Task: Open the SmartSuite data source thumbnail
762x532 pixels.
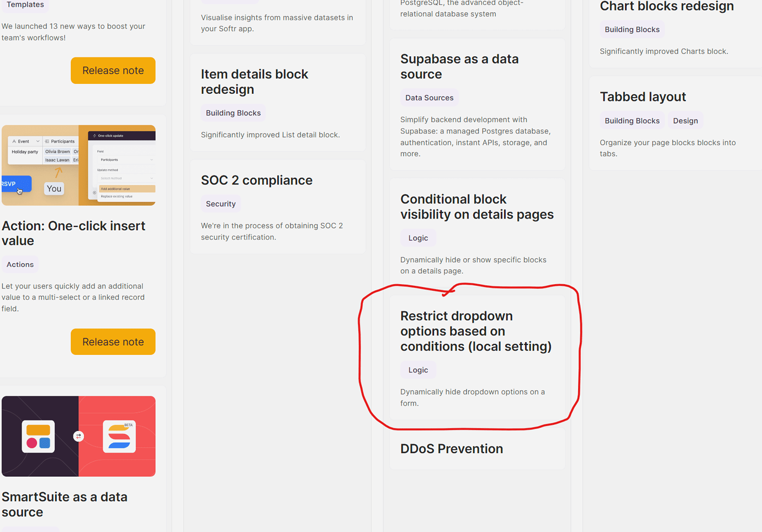Action: pyautogui.click(x=78, y=436)
